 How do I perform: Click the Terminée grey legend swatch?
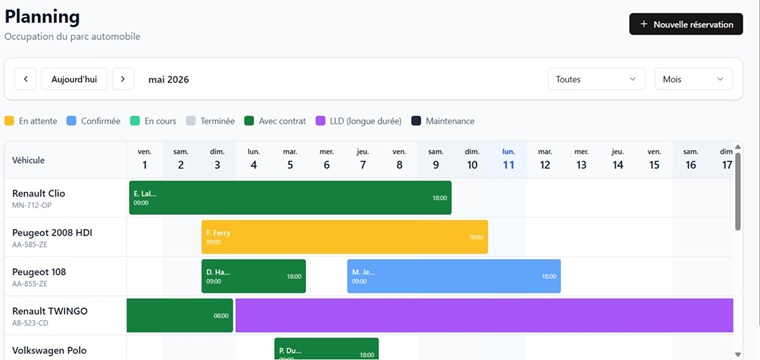(191, 121)
